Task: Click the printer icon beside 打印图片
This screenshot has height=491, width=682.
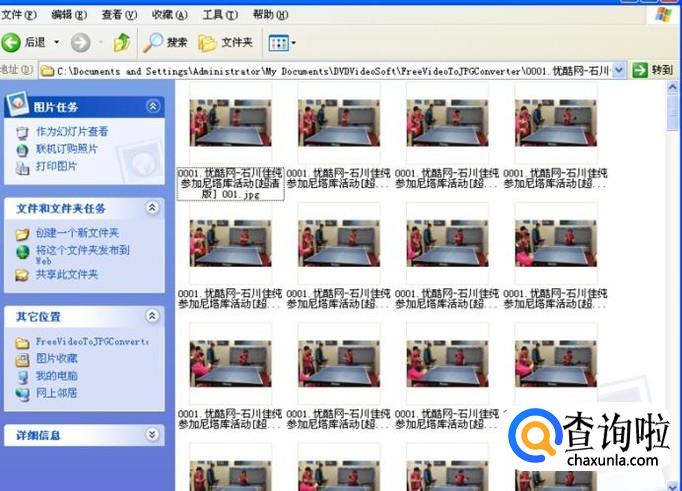Action: (22, 167)
